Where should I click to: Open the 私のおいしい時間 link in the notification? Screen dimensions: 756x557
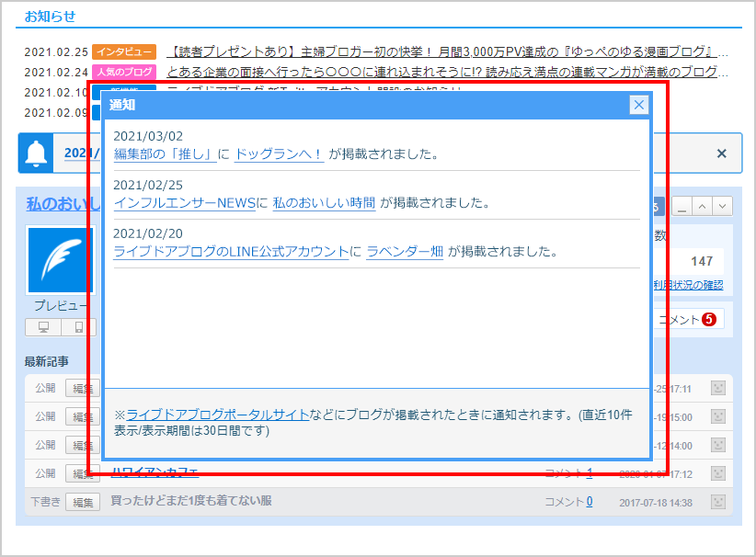[324, 203]
